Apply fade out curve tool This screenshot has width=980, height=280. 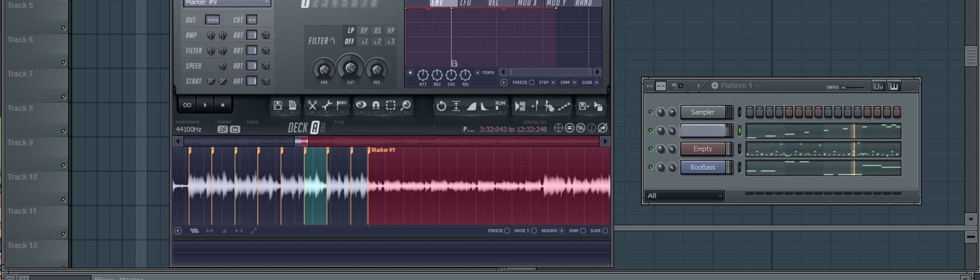[484, 106]
